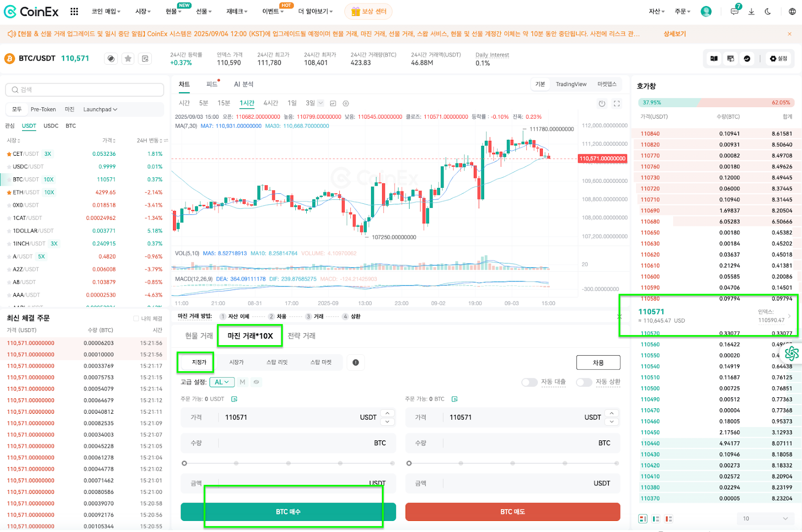This screenshot has width=802, height=532.
Task: Click inside the 검색 search field
Action: [84, 89]
